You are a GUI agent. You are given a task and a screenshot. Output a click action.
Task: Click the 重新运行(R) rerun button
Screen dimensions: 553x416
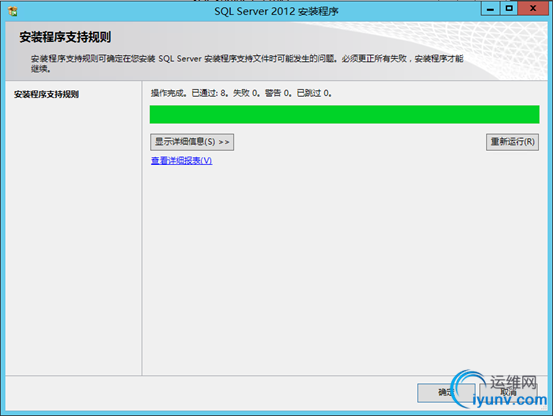click(512, 142)
